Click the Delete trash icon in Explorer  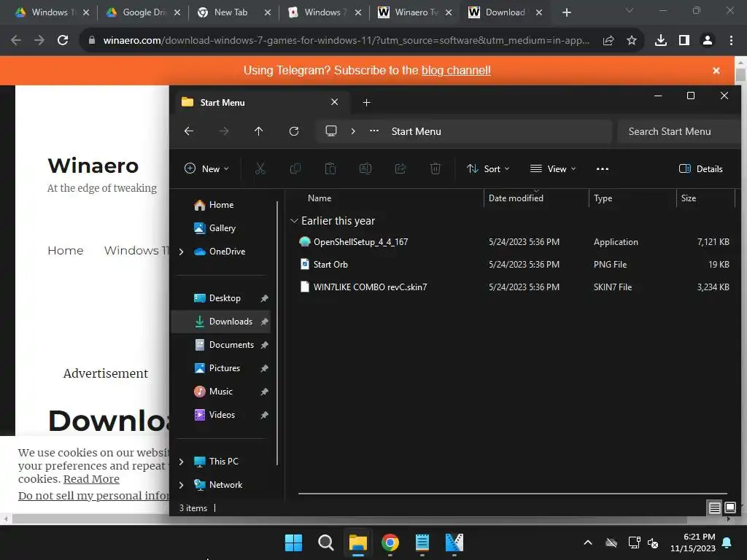436,168
